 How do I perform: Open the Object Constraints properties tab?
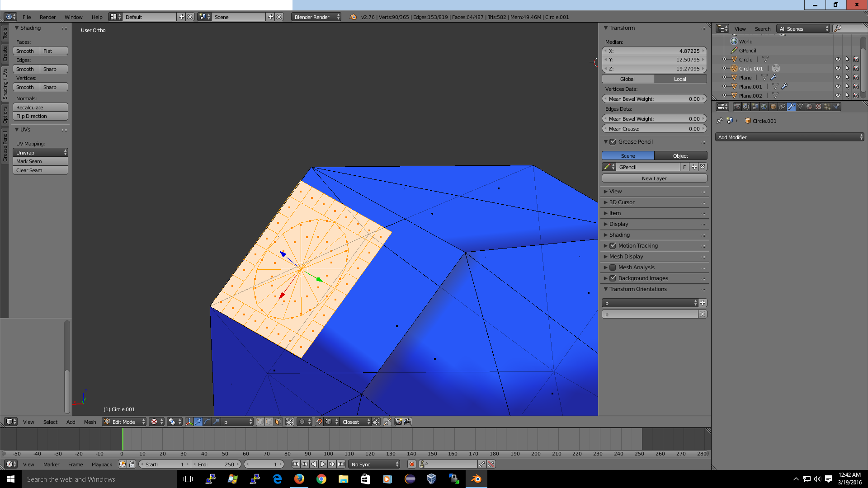click(782, 107)
